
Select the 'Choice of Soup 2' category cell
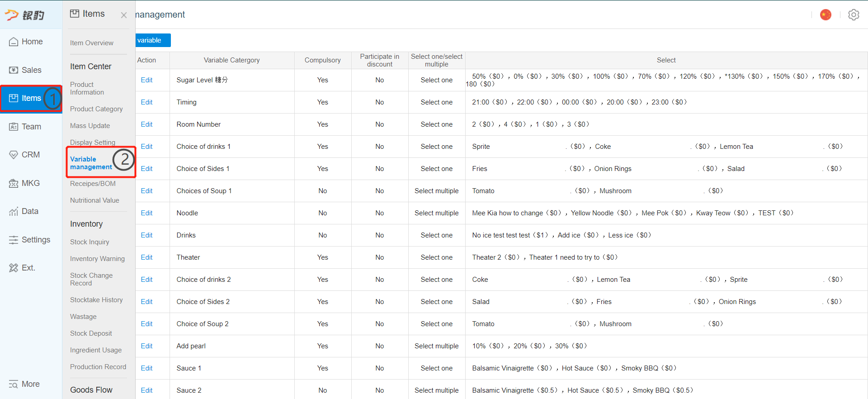[232, 324]
